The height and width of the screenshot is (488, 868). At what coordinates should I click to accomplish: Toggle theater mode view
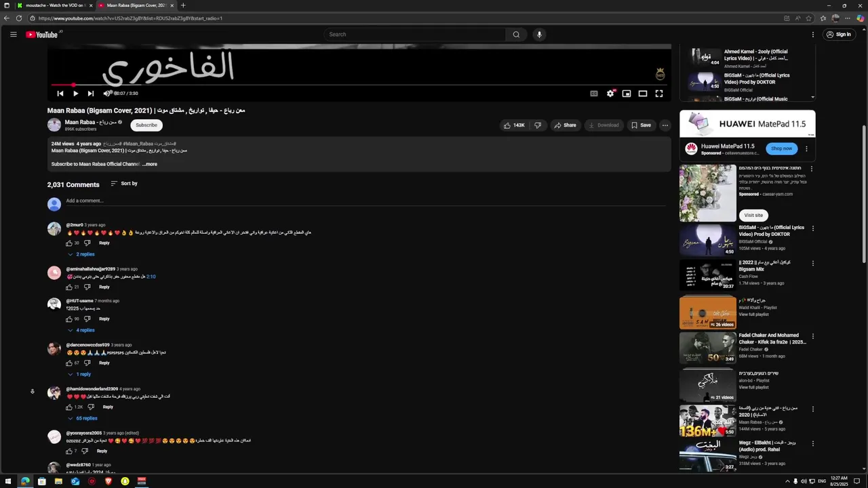(x=643, y=94)
